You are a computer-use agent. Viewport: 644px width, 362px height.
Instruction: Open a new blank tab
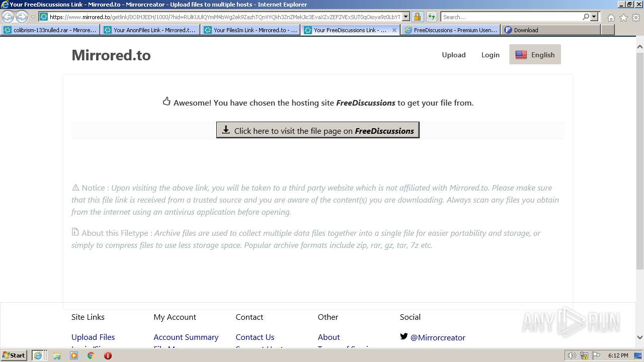[x=608, y=30]
